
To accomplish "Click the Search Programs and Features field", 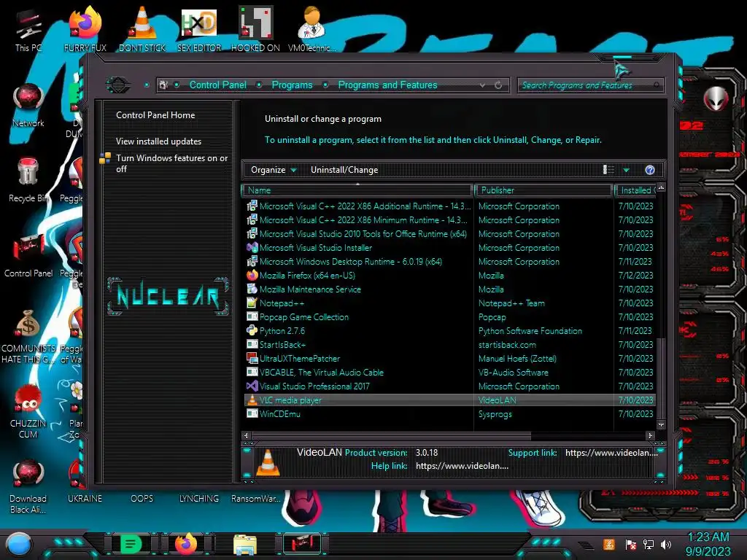I will pos(589,85).
